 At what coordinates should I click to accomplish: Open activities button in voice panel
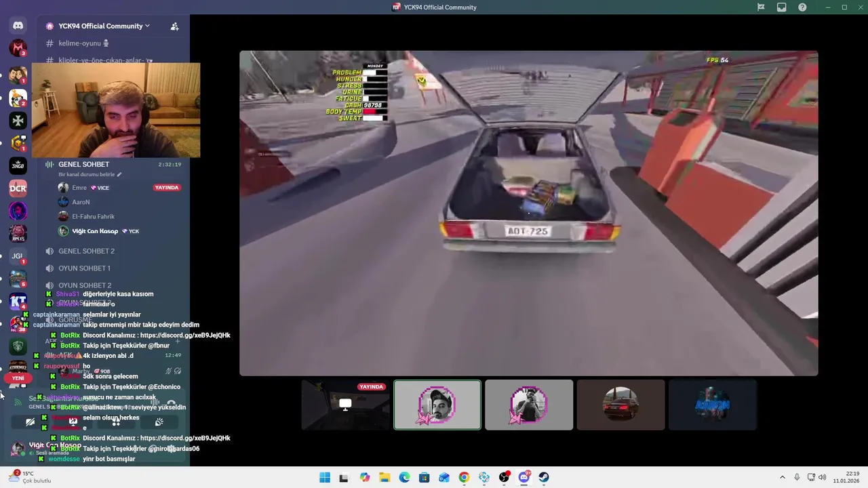point(116,422)
